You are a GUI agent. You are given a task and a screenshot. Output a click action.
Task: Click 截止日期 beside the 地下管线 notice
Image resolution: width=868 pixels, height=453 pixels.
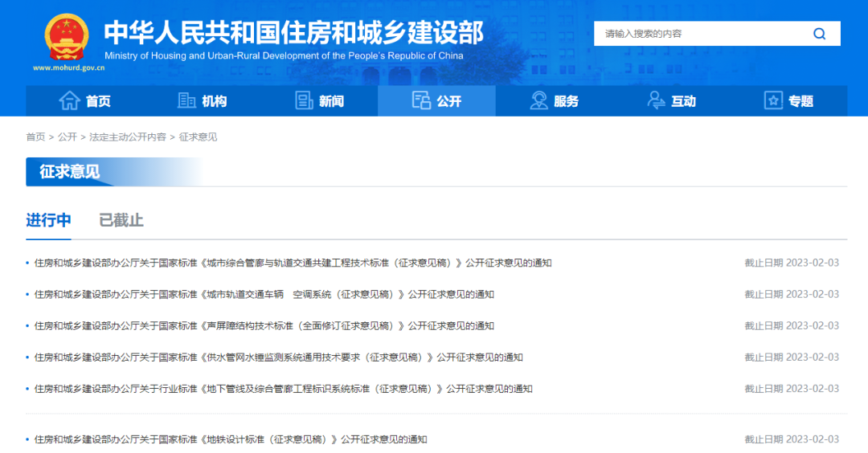pyautogui.click(x=792, y=389)
